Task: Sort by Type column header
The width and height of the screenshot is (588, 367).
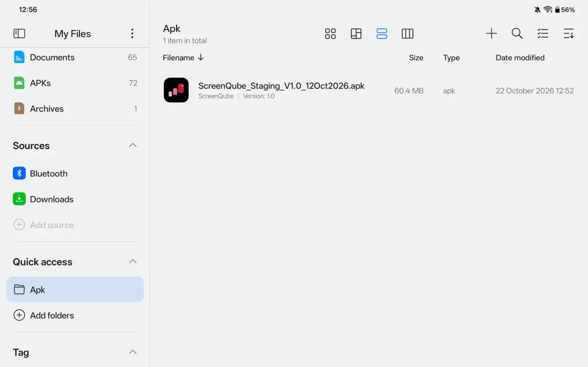Action: pyautogui.click(x=451, y=58)
